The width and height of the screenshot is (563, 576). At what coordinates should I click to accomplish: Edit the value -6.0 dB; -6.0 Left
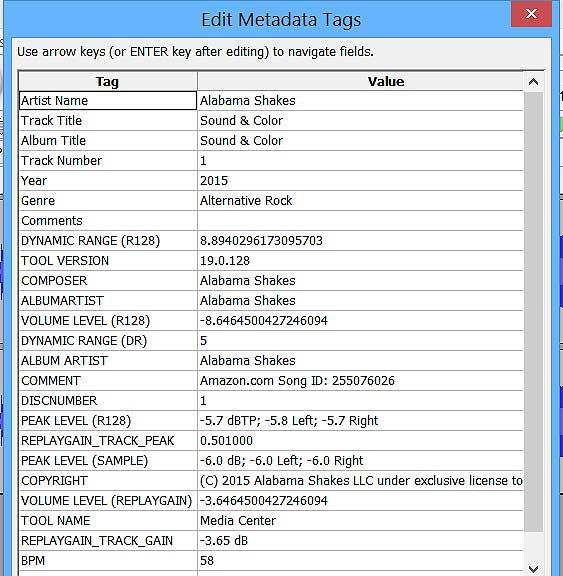tap(361, 461)
